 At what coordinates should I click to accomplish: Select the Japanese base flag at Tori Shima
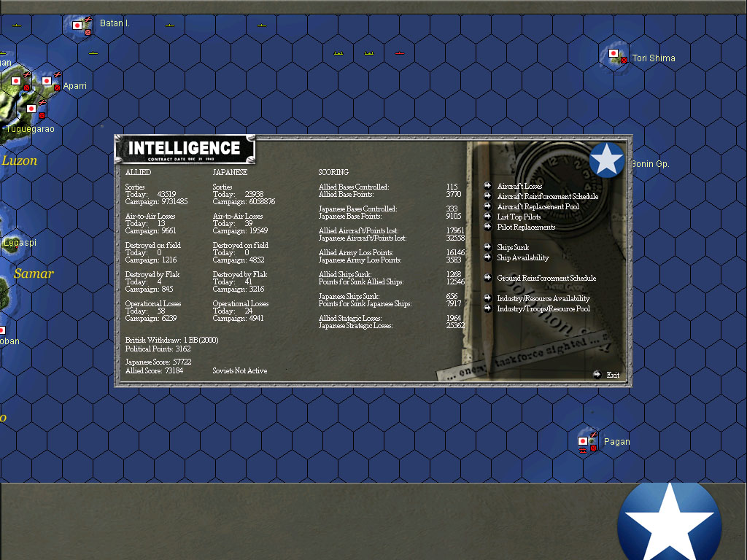point(614,53)
